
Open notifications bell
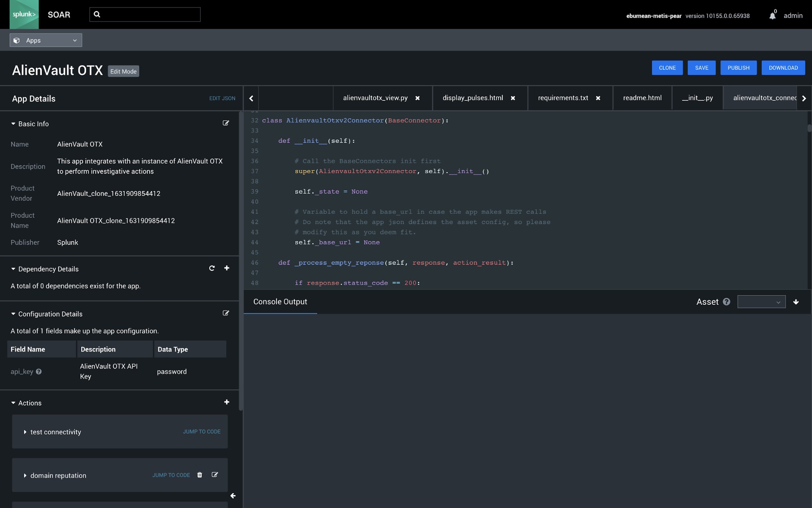[x=772, y=16]
